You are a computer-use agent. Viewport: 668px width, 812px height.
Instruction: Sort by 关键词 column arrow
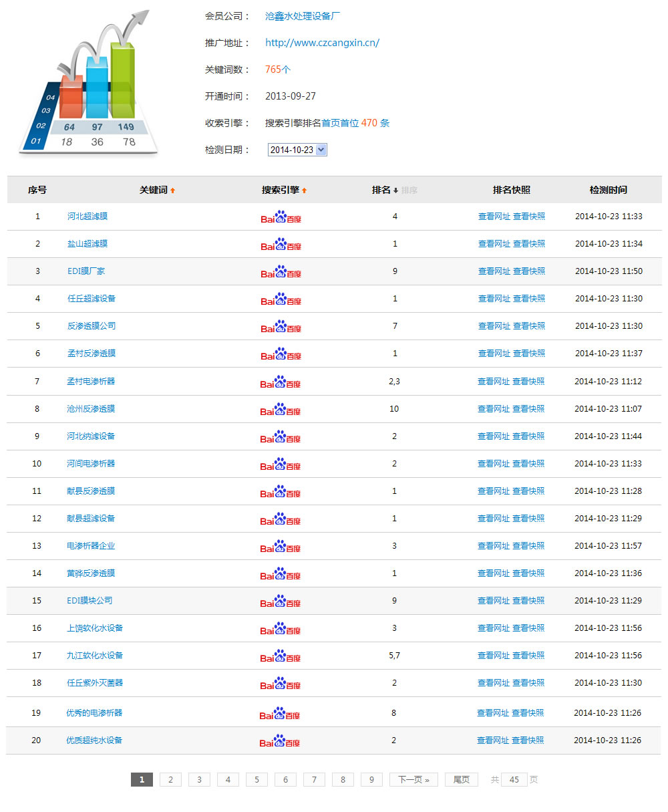pyautogui.click(x=172, y=190)
